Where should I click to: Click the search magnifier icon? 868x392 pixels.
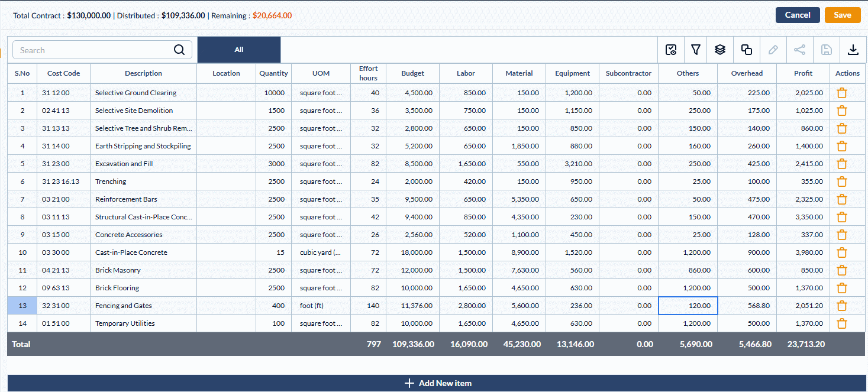click(x=179, y=50)
